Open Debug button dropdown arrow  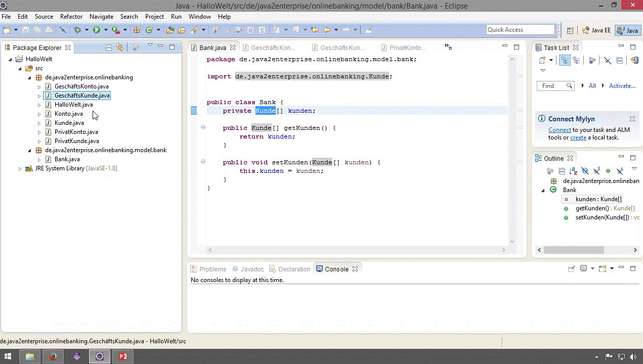[87, 30]
